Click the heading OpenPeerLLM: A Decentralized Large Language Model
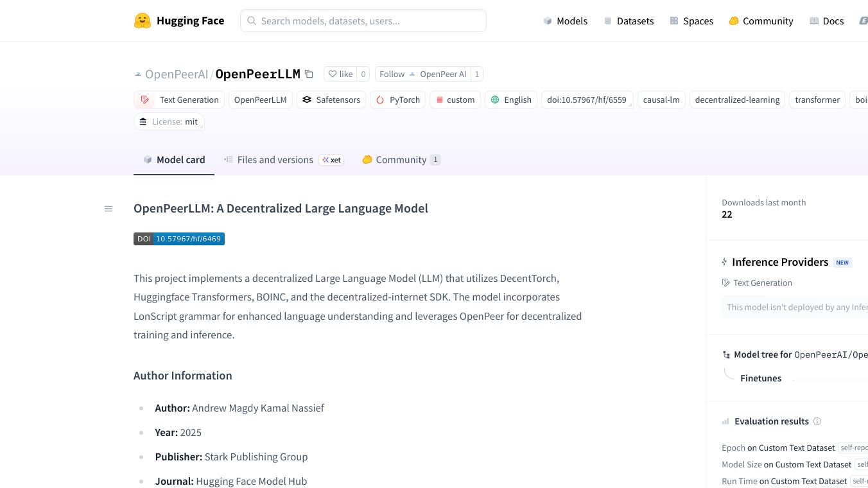Image resolution: width=868 pixels, height=488 pixels. pyautogui.click(x=281, y=208)
